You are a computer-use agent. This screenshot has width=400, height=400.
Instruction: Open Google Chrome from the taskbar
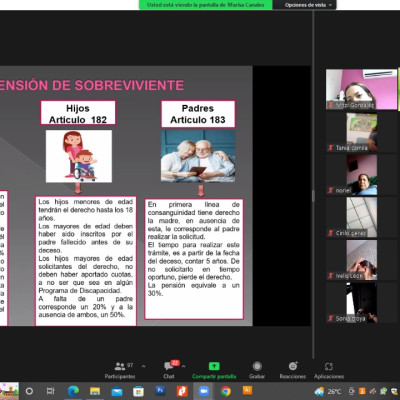coord(226,391)
